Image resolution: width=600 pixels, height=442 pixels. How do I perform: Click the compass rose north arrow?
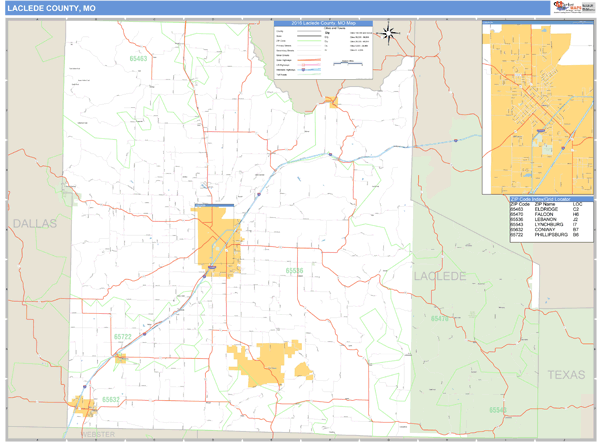click(x=392, y=33)
